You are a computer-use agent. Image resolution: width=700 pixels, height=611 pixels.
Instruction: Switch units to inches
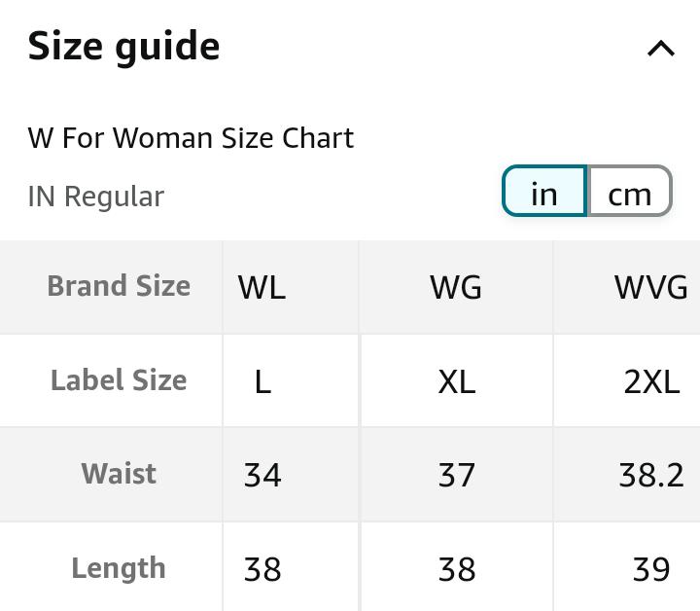pyautogui.click(x=544, y=192)
